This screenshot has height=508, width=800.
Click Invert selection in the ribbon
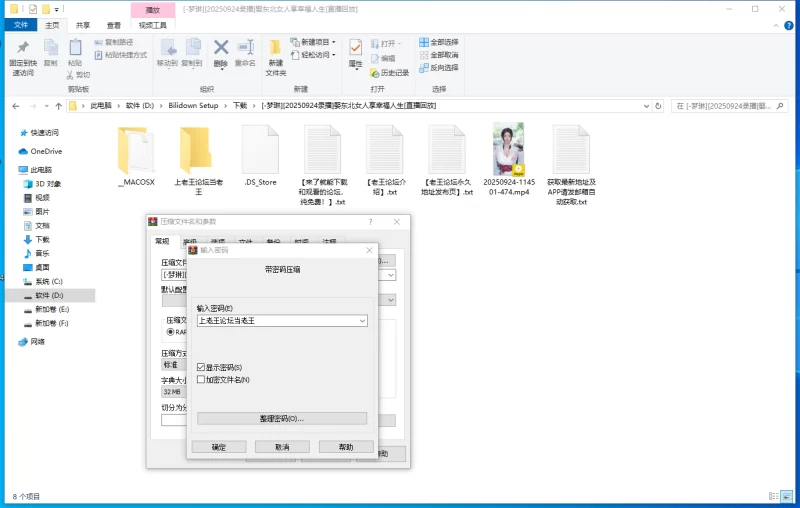point(439,67)
